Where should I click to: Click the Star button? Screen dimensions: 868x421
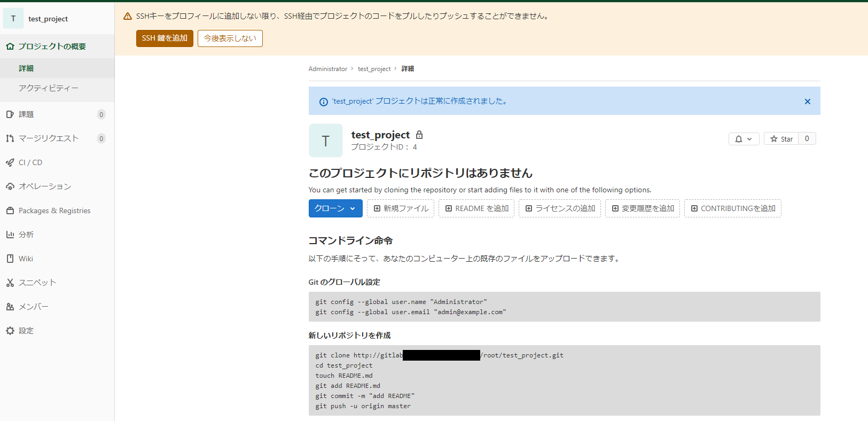point(781,139)
